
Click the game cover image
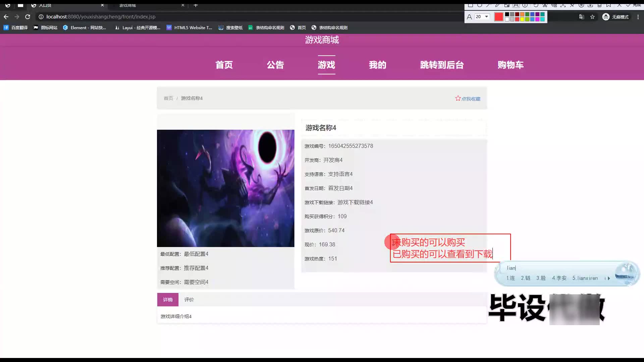click(x=226, y=188)
